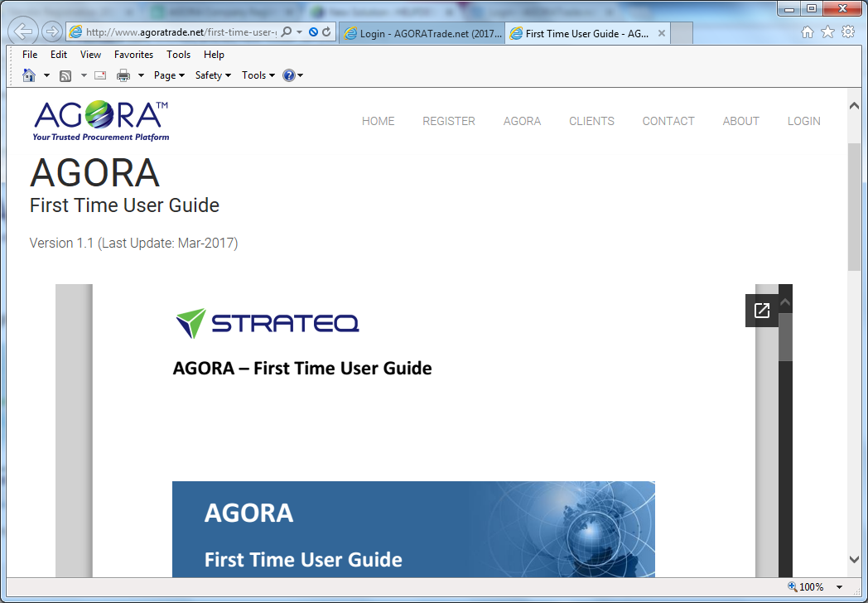Expand Print options dropdown arrow
This screenshot has height=603, width=868.
pyautogui.click(x=141, y=75)
